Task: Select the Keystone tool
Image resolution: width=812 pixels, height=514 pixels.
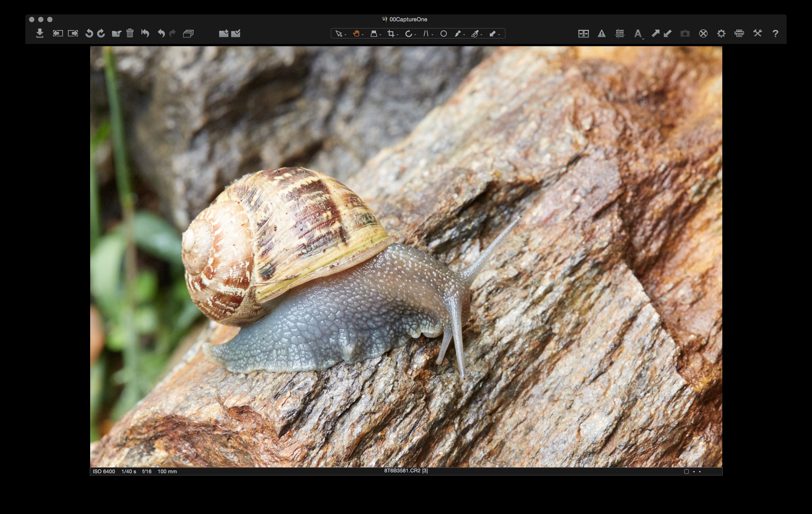Action: [426, 34]
